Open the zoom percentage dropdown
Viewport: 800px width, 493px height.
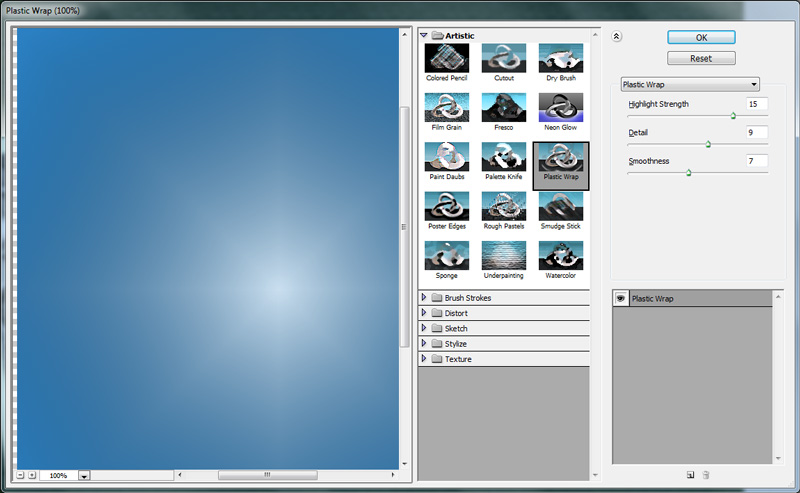click(84, 476)
